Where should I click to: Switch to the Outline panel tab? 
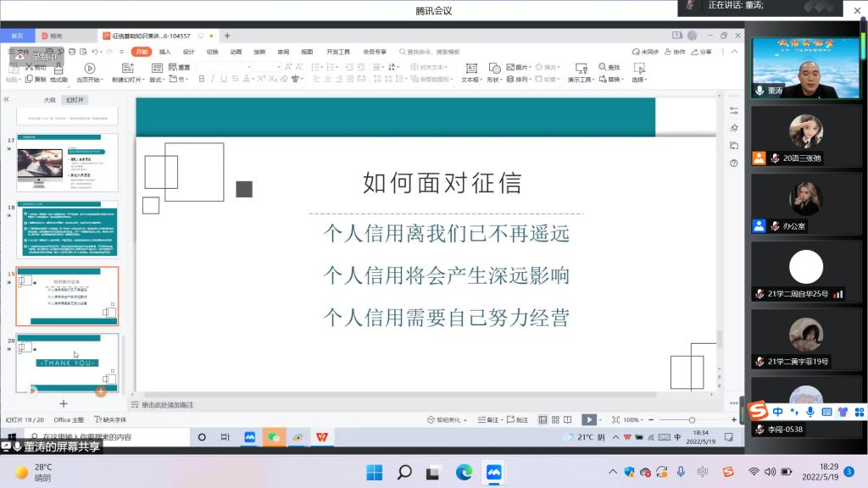click(x=49, y=100)
